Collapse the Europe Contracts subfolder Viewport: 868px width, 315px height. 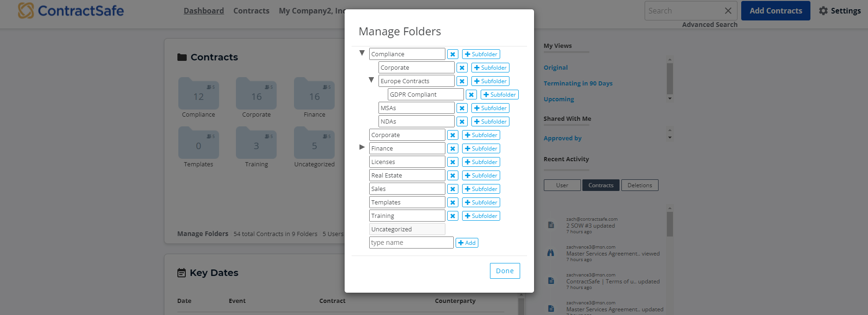tap(371, 80)
